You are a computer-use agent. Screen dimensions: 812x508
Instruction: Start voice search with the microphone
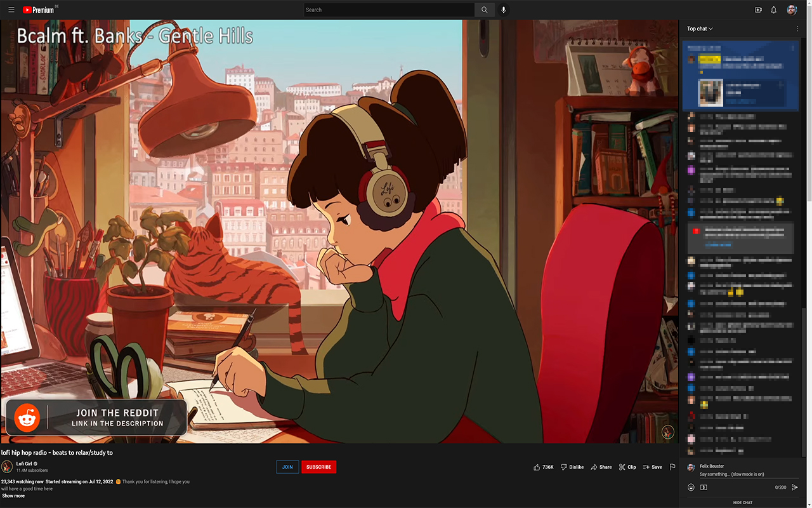[x=504, y=10]
